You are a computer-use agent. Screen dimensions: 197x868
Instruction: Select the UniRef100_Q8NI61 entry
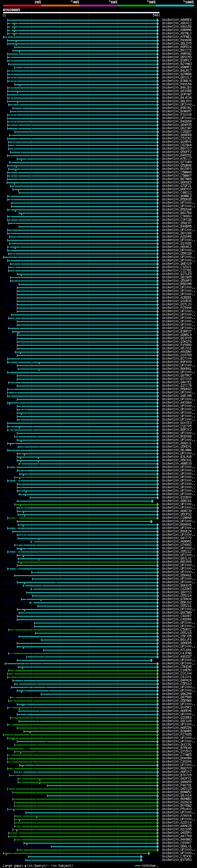pos(177,501)
